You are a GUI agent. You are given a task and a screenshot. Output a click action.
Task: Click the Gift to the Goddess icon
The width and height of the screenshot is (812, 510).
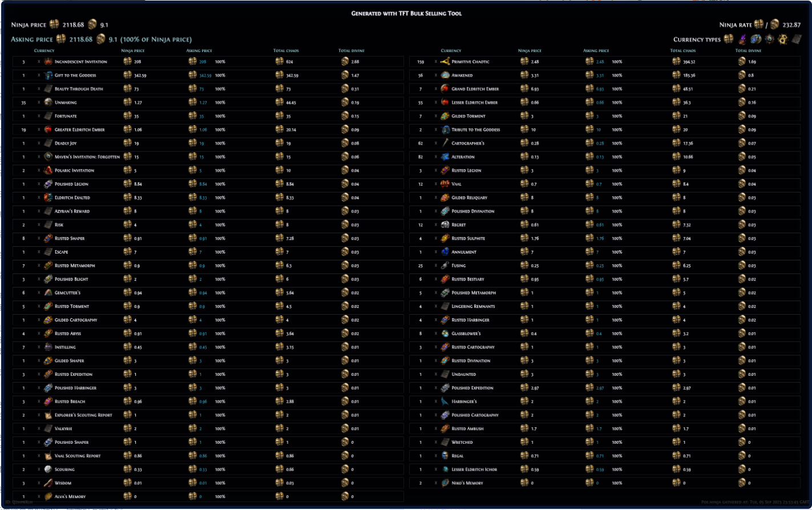[49, 75]
